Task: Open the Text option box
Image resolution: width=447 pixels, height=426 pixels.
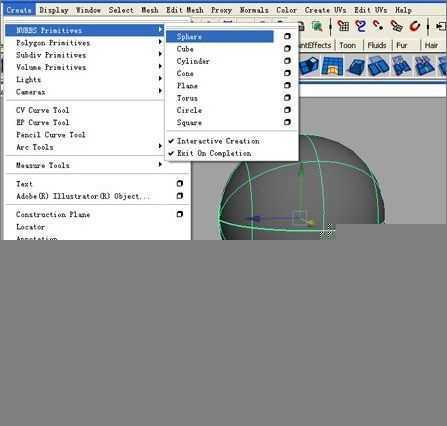Action: click(180, 184)
